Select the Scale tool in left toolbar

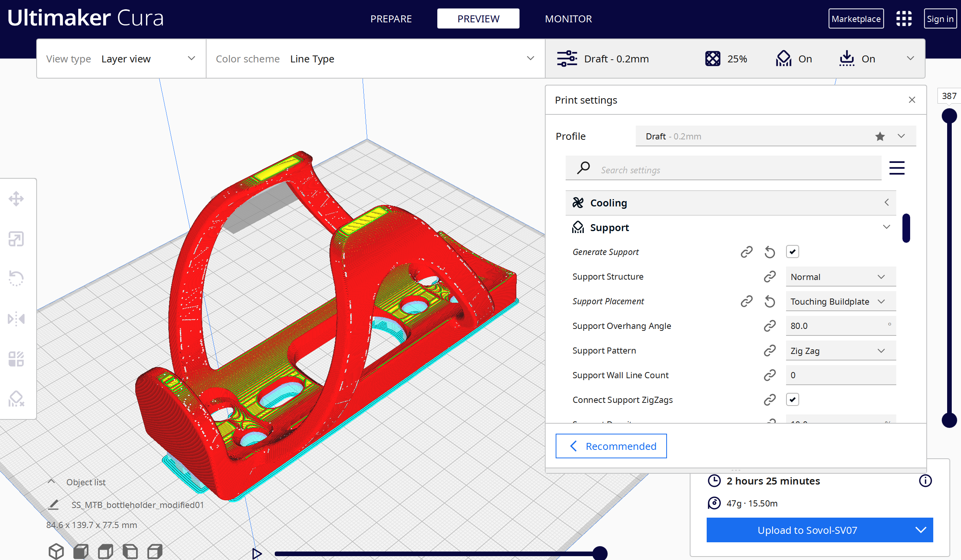[16, 239]
